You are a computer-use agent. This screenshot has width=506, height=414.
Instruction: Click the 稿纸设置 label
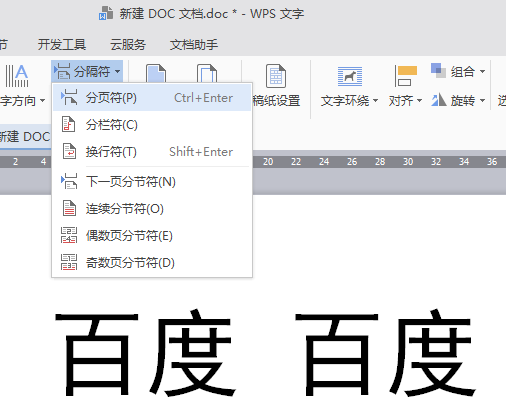pos(276,101)
